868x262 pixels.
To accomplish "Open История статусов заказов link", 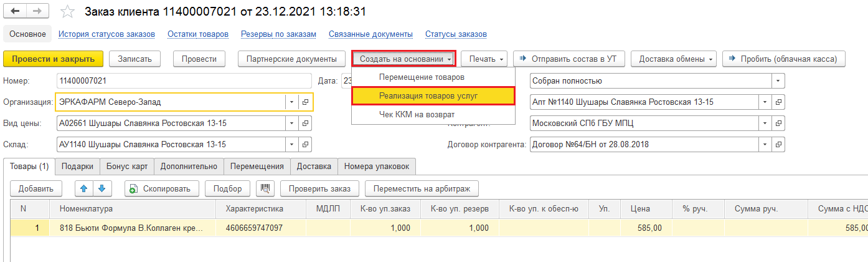I will 106,34.
